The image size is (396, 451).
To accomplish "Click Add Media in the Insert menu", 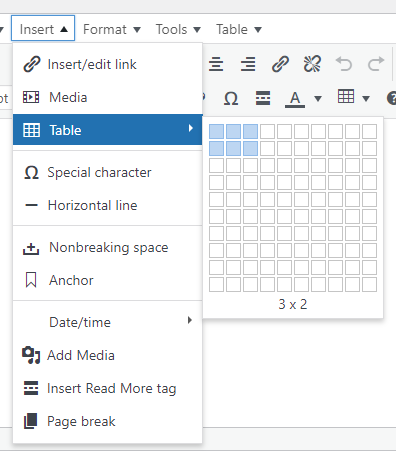I will [x=107, y=355].
